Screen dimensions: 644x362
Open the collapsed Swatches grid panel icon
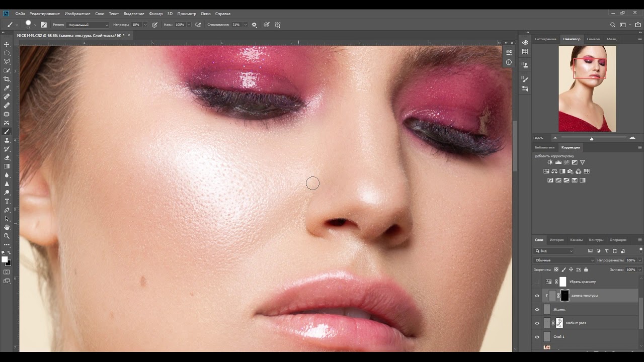coord(525,51)
